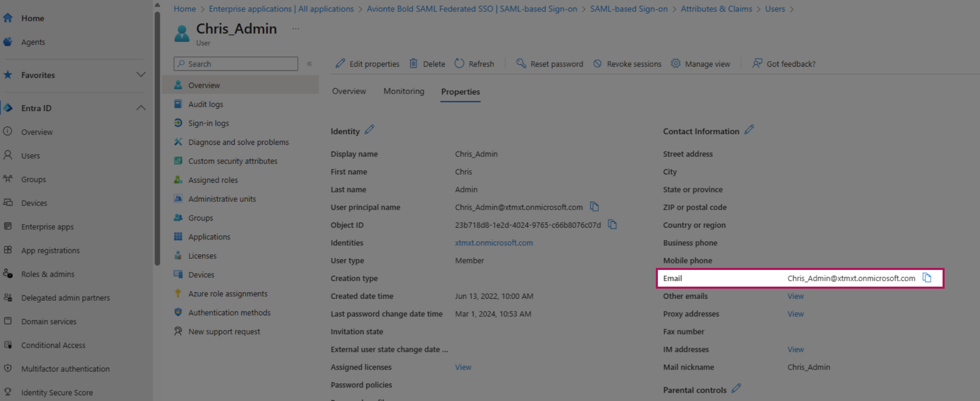Select the Properties tab
Viewport: 980px width, 401px height.
click(460, 92)
